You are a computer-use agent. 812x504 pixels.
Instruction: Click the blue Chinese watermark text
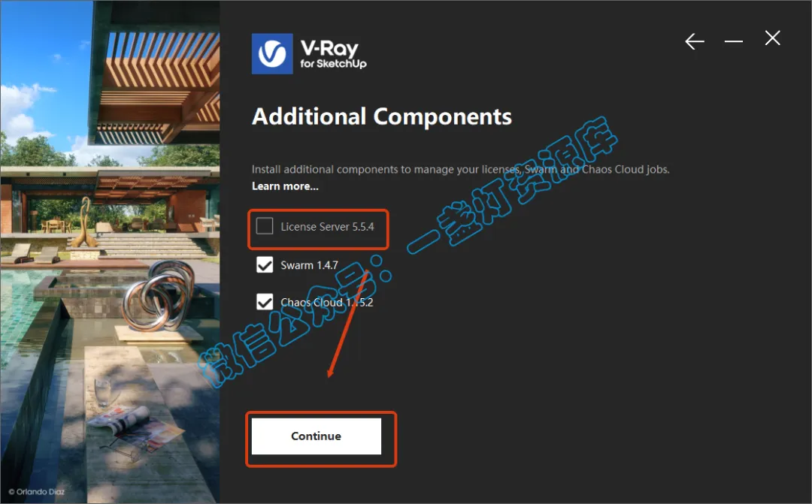coord(409,252)
